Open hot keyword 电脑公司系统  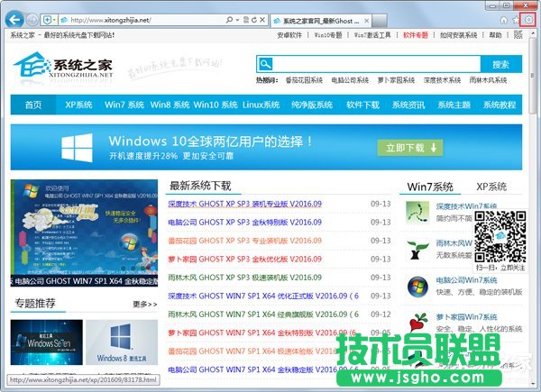[350, 80]
